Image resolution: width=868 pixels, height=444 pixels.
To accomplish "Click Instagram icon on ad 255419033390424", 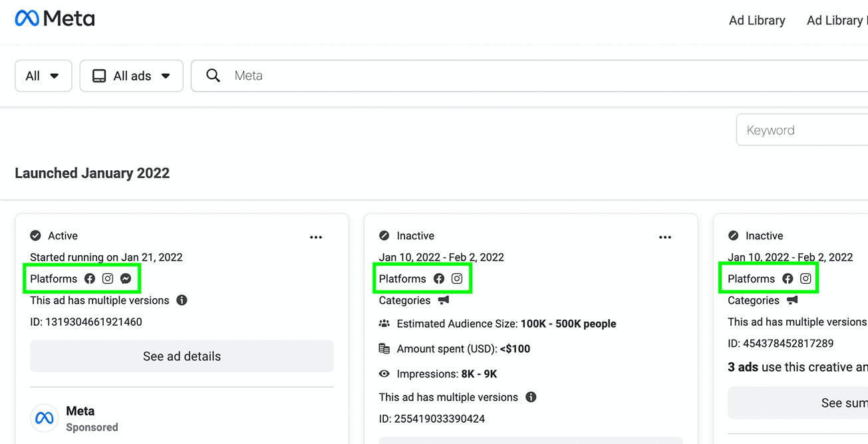I will [457, 279].
